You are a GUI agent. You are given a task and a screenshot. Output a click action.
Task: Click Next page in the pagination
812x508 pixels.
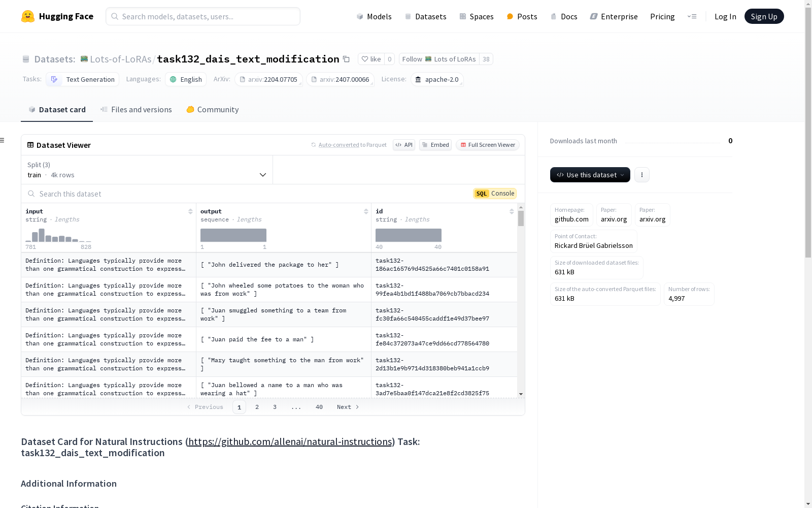pos(348,407)
